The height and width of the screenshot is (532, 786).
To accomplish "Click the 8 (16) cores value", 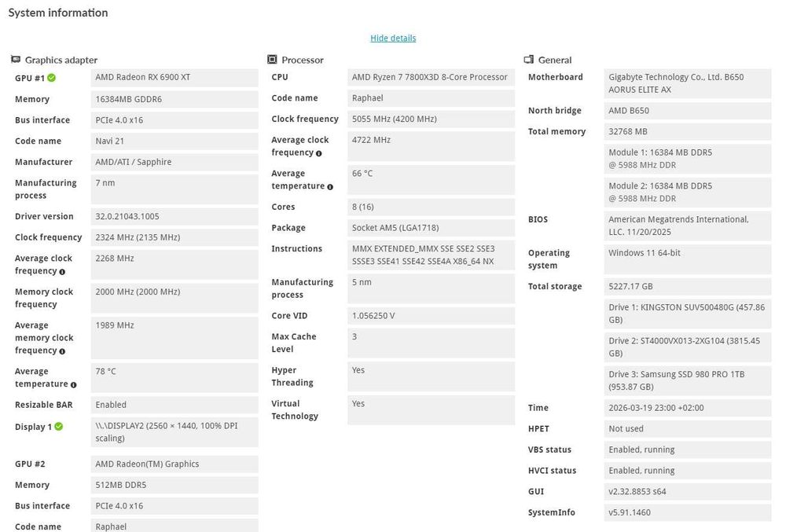I will 431,207.
